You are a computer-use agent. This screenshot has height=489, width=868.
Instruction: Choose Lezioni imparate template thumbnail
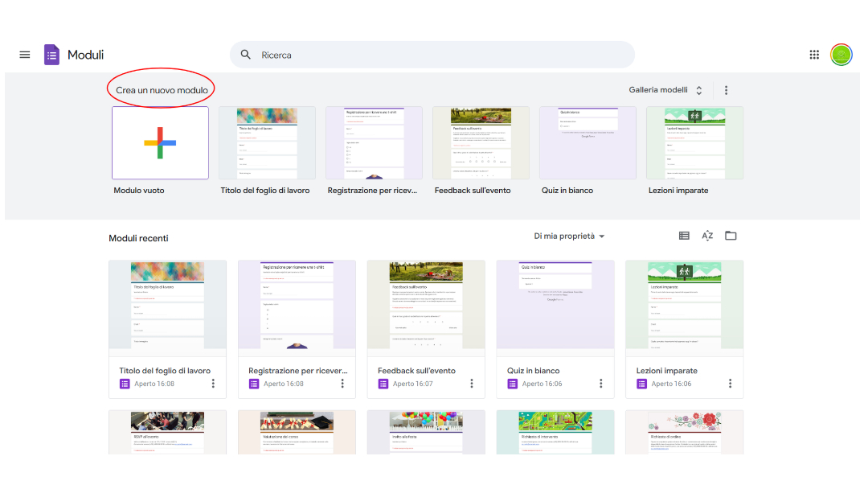pos(694,143)
